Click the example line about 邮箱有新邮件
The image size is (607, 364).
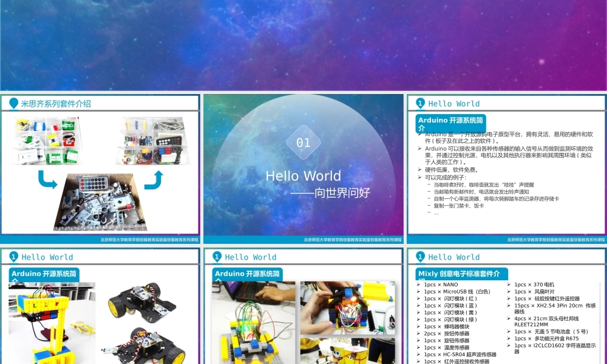point(481,192)
